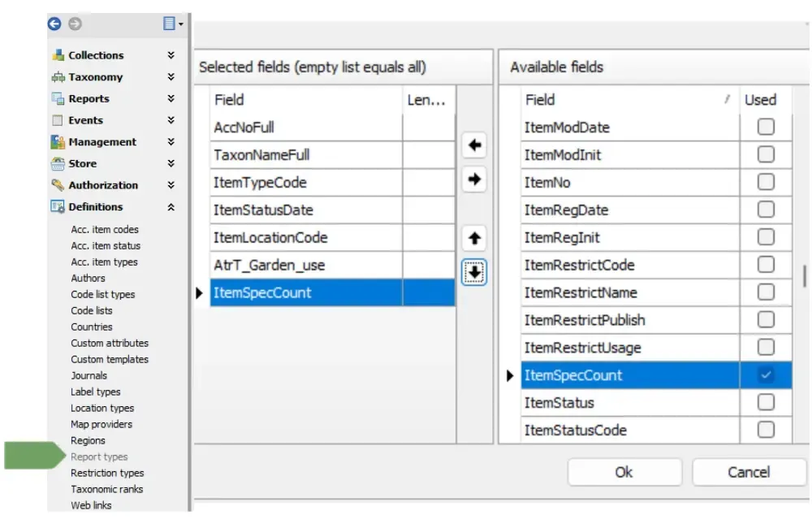Click the right arrow to remove field
The height and width of the screenshot is (528, 812).
coord(474,180)
